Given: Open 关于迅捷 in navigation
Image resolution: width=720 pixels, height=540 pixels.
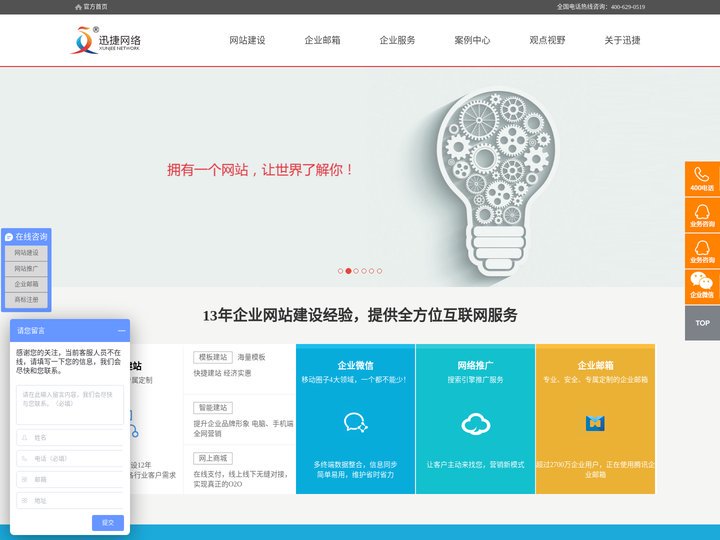Looking at the screenshot, I should (622, 40).
